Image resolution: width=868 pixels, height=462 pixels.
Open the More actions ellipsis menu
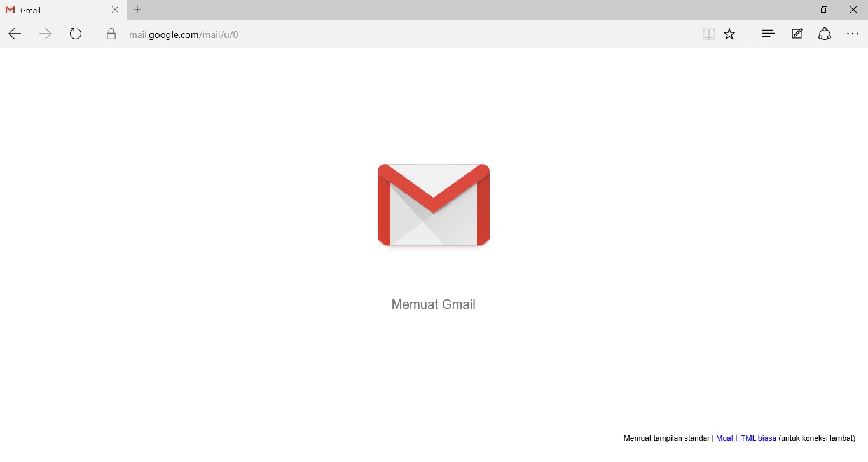tap(853, 34)
